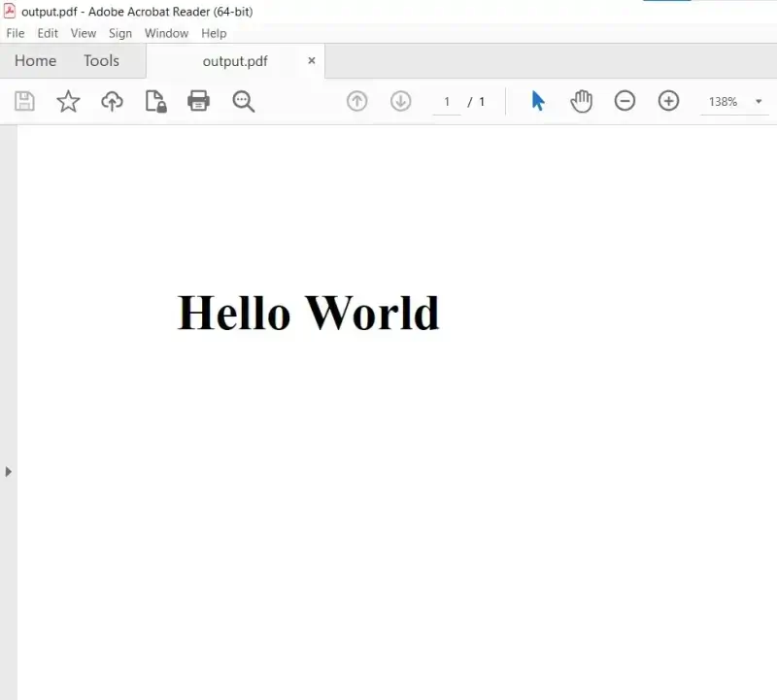777x700 pixels.
Task: Click the Zoom in plus icon
Action: (x=668, y=101)
